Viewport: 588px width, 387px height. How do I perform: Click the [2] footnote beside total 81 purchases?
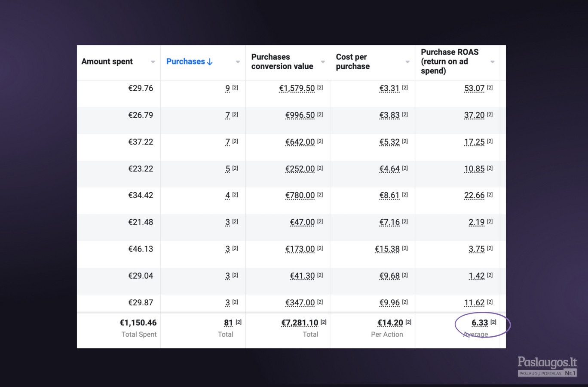click(x=239, y=322)
